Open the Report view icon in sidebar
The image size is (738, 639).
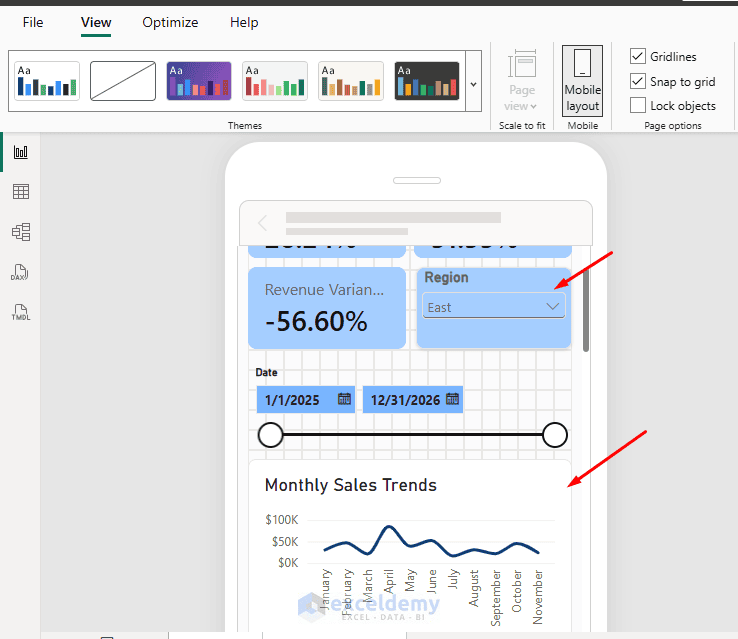pyautogui.click(x=21, y=152)
